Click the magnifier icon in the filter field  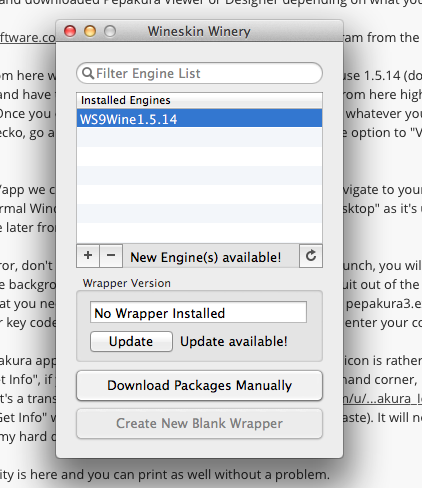pyautogui.click(x=88, y=73)
